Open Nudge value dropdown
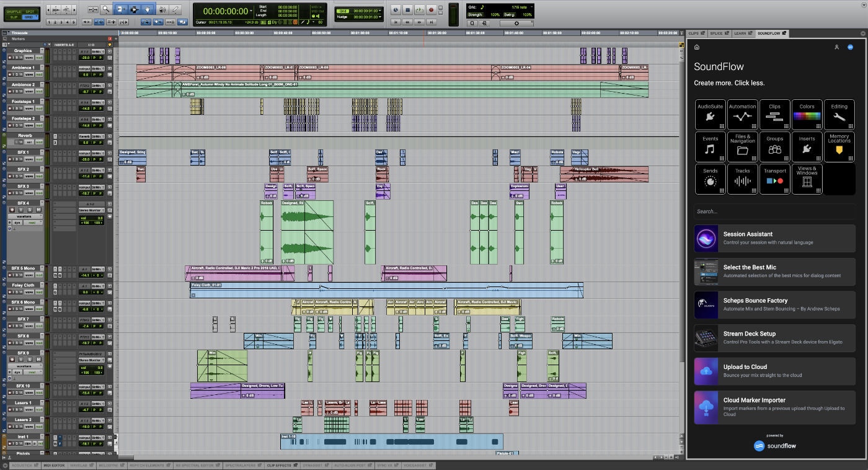Image resolution: width=868 pixels, height=470 pixels. pos(380,17)
